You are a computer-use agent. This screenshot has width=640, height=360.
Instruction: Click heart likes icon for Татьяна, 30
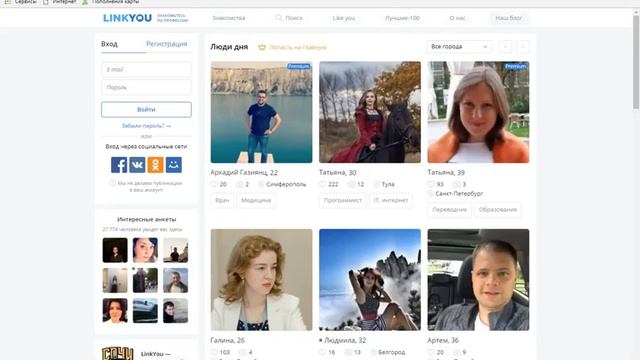coord(323,184)
